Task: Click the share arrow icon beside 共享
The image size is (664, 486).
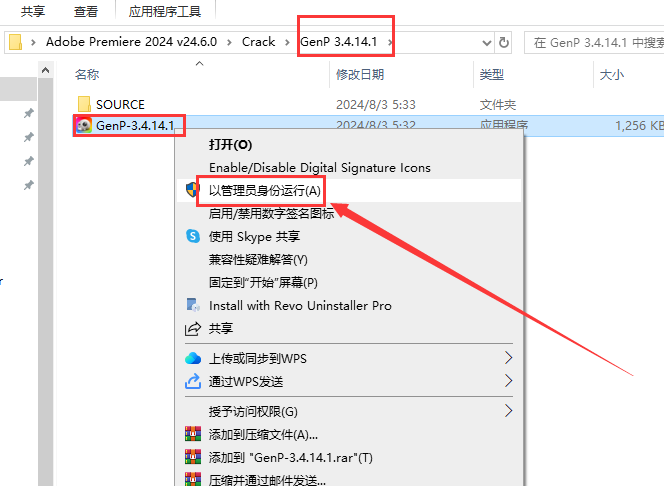Action: tap(193, 329)
